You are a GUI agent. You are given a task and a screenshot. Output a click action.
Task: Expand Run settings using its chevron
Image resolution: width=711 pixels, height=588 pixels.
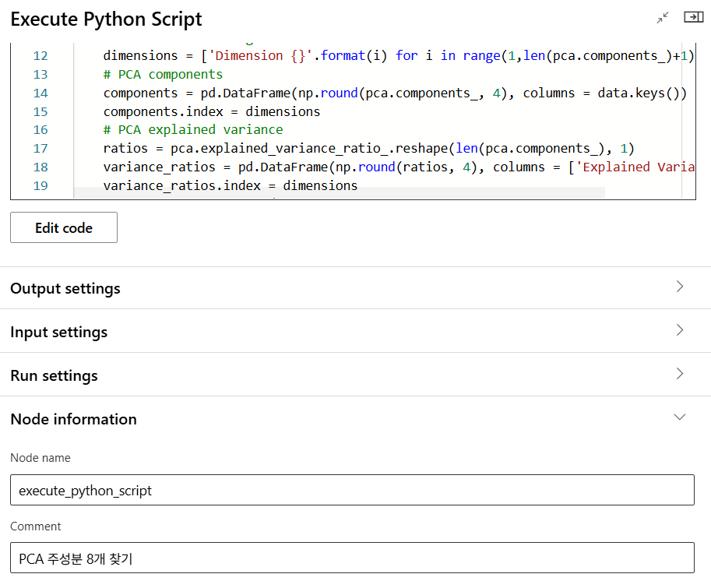point(680,374)
